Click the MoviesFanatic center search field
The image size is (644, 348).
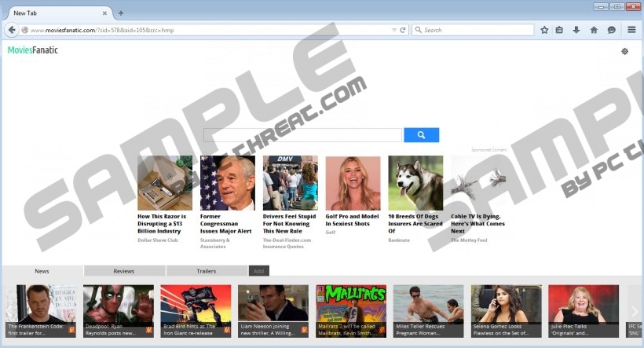pyautogui.click(x=302, y=135)
